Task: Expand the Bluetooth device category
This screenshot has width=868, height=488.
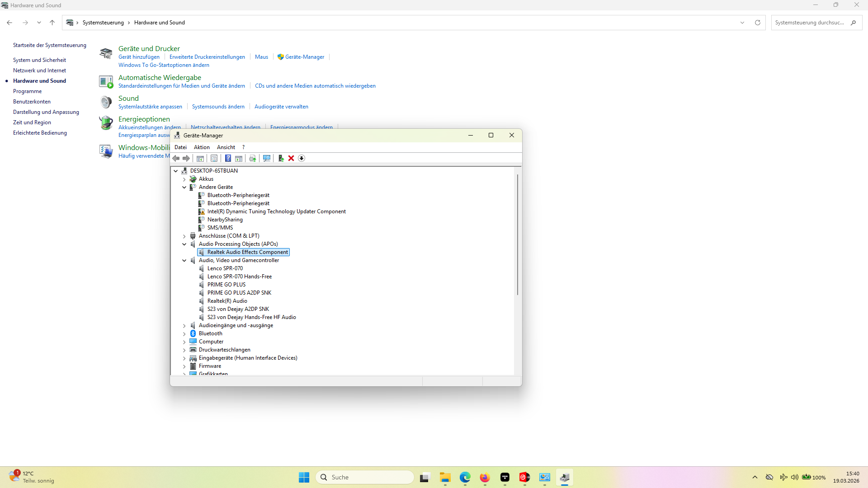Action: (x=184, y=334)
